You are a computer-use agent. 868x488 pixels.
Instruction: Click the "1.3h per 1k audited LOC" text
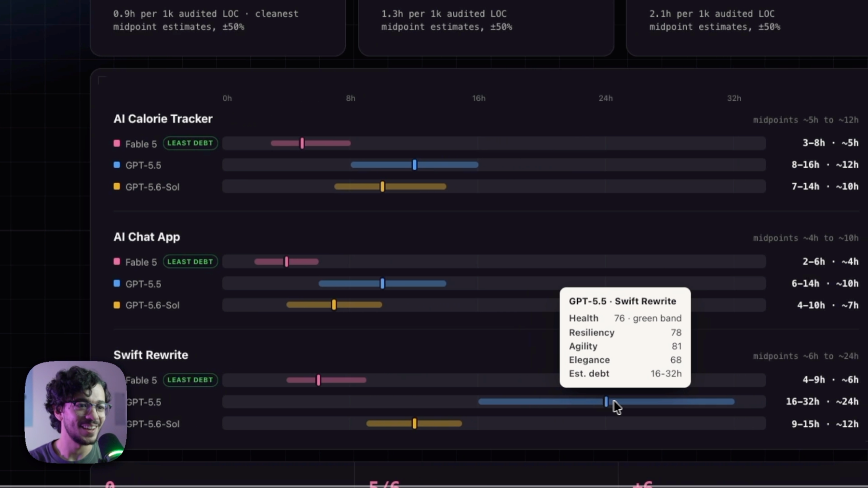(444, 14)
